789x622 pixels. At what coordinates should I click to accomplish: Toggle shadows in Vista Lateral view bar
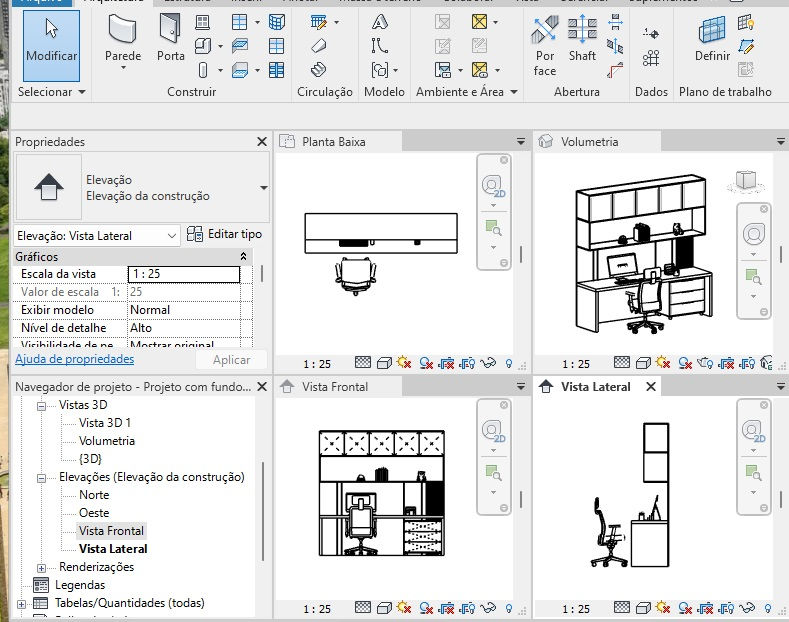[685, 608]
